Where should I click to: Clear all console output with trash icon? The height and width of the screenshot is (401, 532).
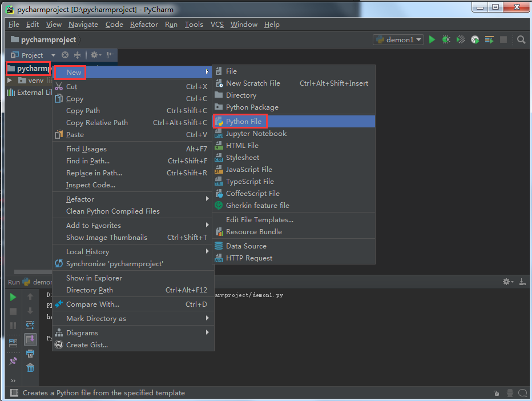click(x=30, y=368)
